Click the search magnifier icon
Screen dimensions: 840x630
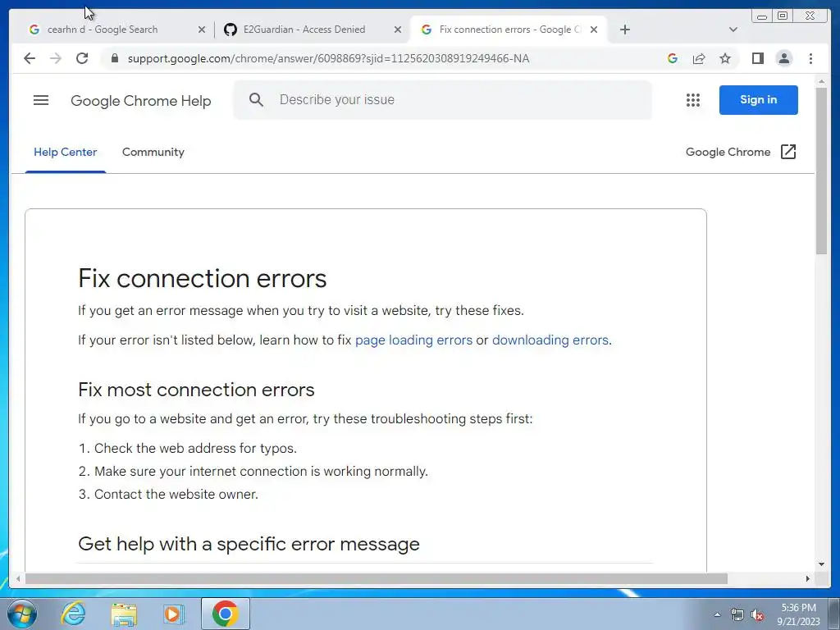coord(256,99)
